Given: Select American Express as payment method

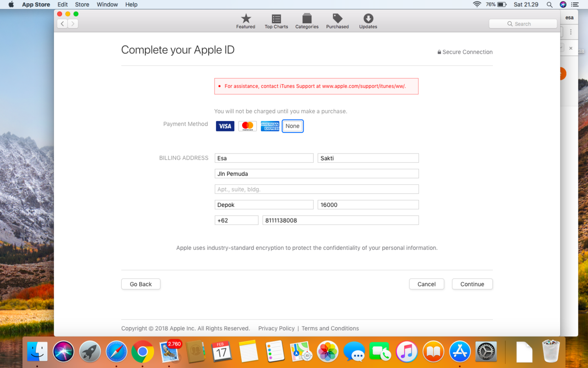Looking at the screenshot, I should tap(270, 126).
